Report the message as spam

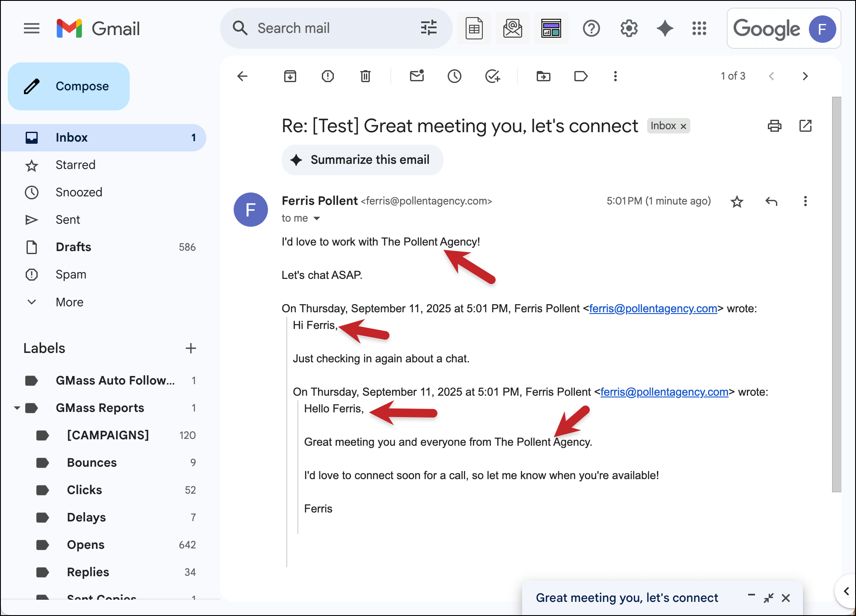tap(328, 76)
